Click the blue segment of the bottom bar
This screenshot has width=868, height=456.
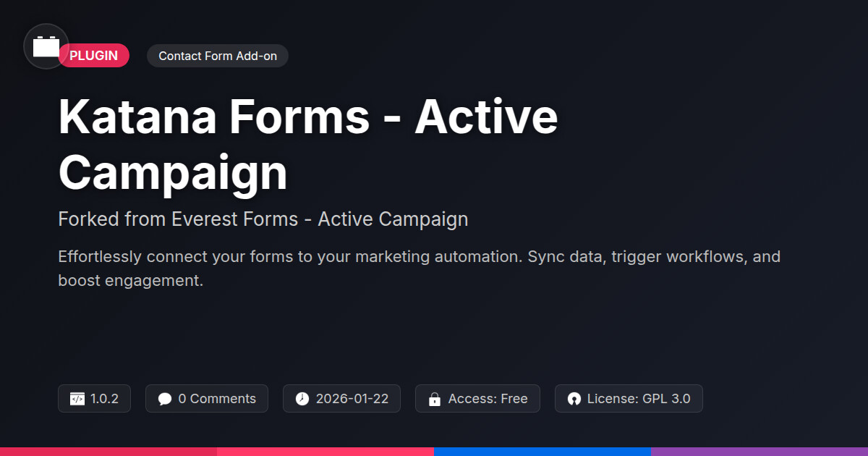[x=542, y=451]
